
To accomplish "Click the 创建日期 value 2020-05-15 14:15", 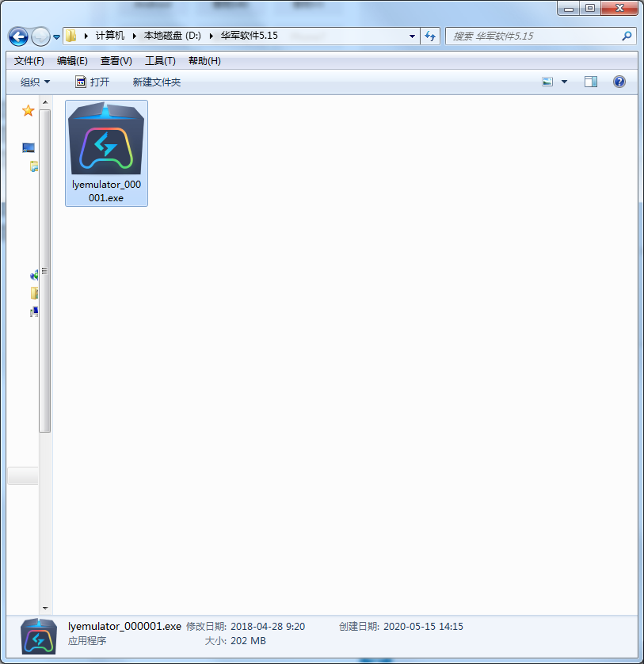I will [x=424, y=626].
